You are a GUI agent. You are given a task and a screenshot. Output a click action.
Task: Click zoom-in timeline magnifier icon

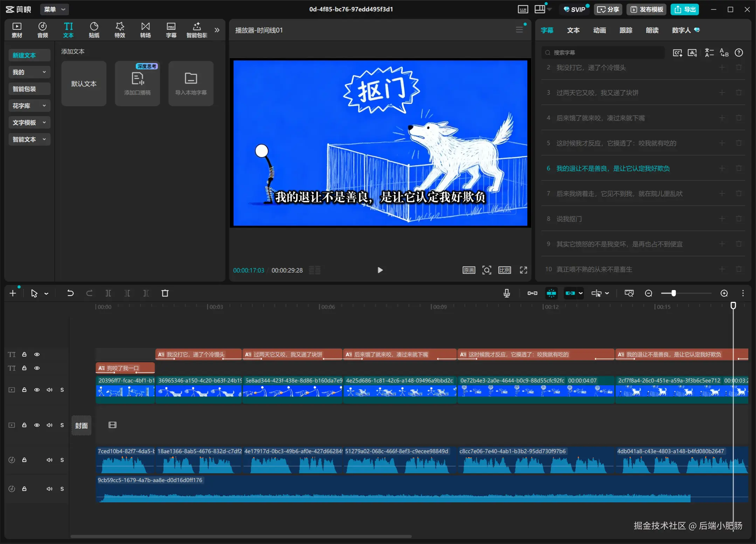724,293
